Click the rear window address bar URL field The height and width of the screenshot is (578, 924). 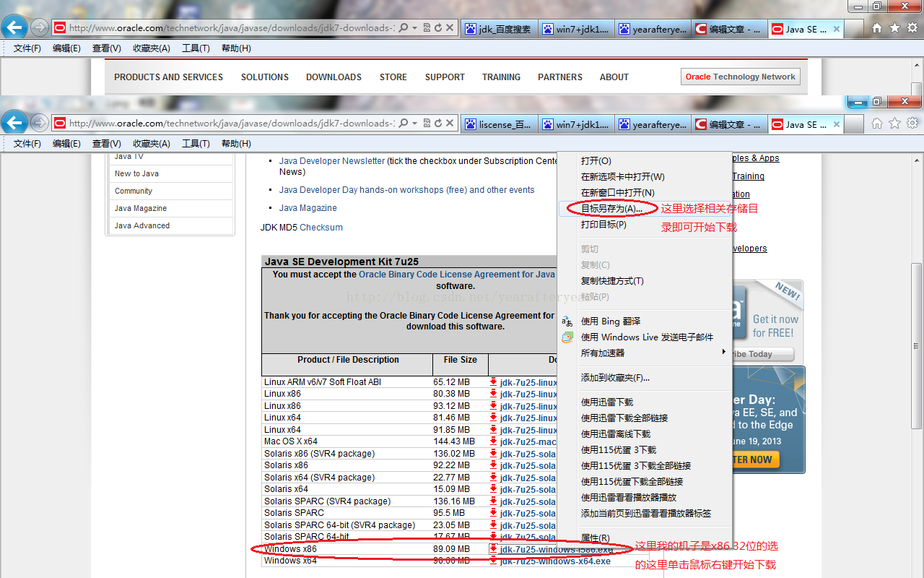(232, 28)
